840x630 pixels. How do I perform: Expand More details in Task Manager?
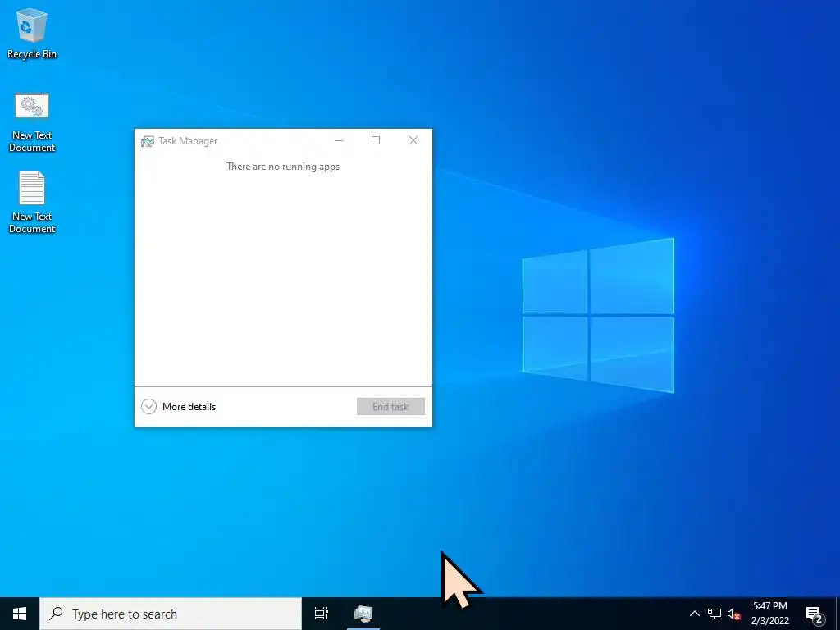[178, 407]
